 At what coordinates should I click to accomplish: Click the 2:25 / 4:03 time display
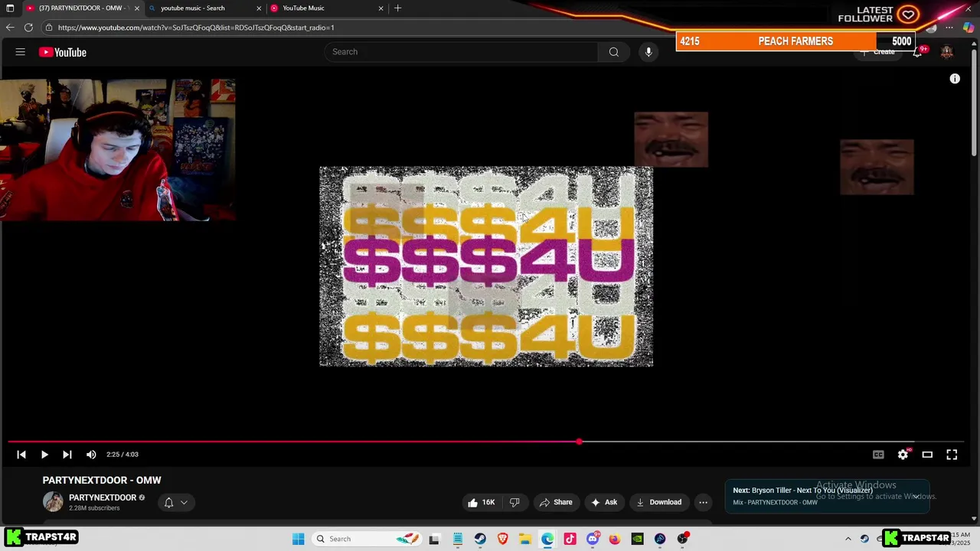coord(122,455)
